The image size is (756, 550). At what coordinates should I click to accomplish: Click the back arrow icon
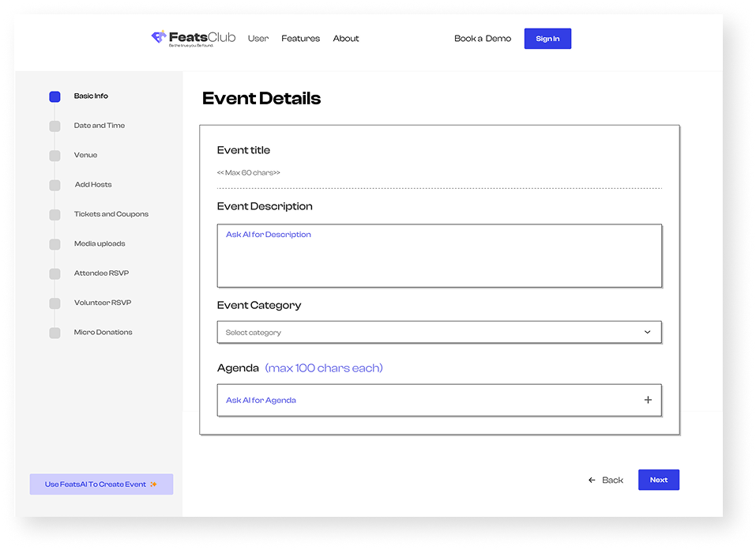coord(592,480)
